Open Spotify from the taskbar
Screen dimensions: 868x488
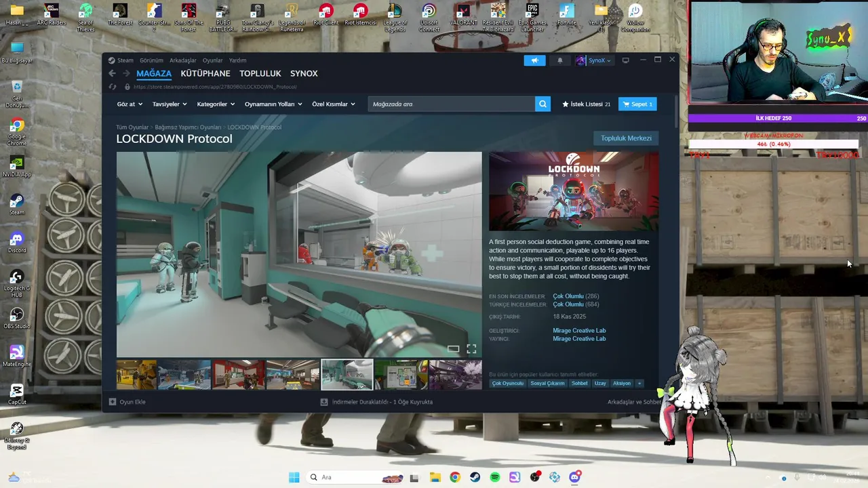[x=495, y=477]
